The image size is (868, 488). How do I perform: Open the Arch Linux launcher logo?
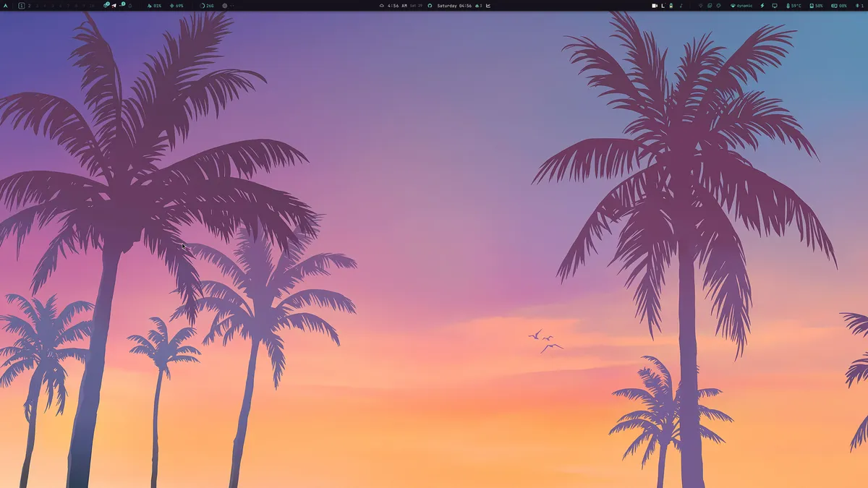pos(6,6)
